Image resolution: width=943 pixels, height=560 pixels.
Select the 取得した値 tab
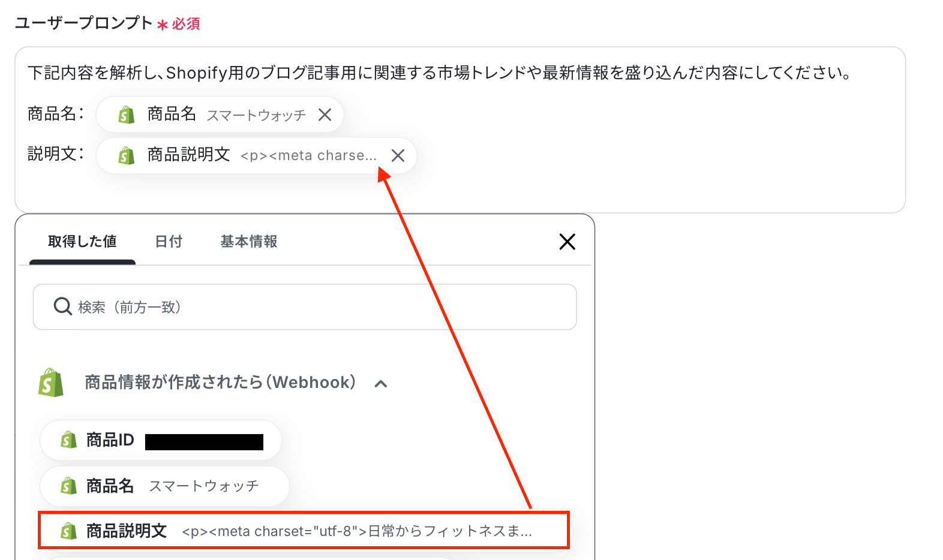pyautogui.click(x=82, y=242)
